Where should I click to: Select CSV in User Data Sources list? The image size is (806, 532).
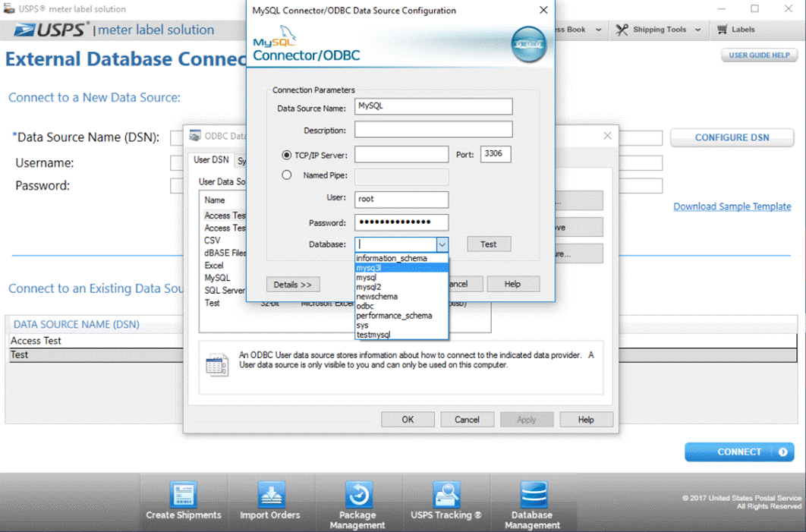coord(213,241)
